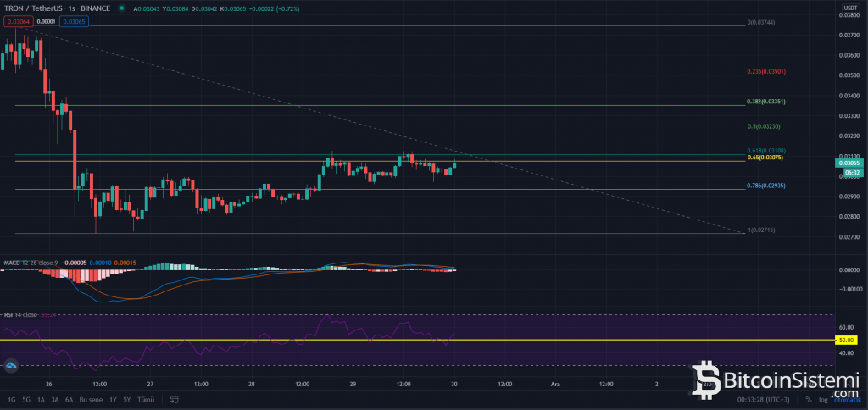Click the current price tag 0.03065
Image resolution: width=868 pixels, height=410 pixels.
[x=848, y=163]
